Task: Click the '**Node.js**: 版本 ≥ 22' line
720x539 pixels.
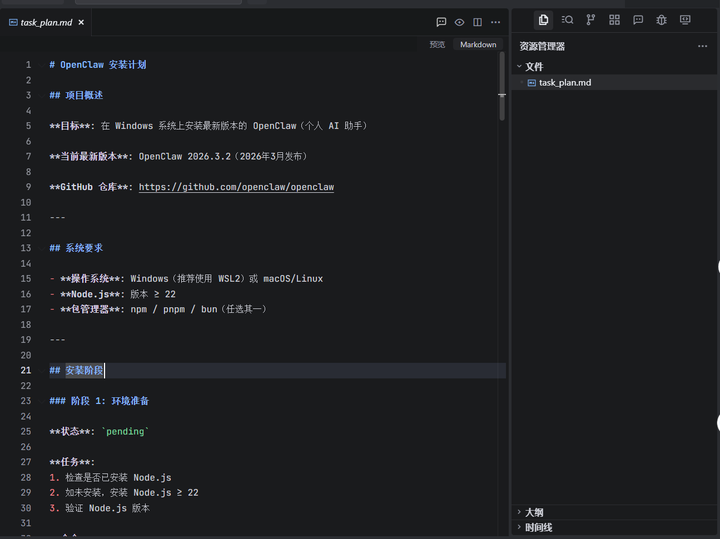Action: tap(112, 294)
